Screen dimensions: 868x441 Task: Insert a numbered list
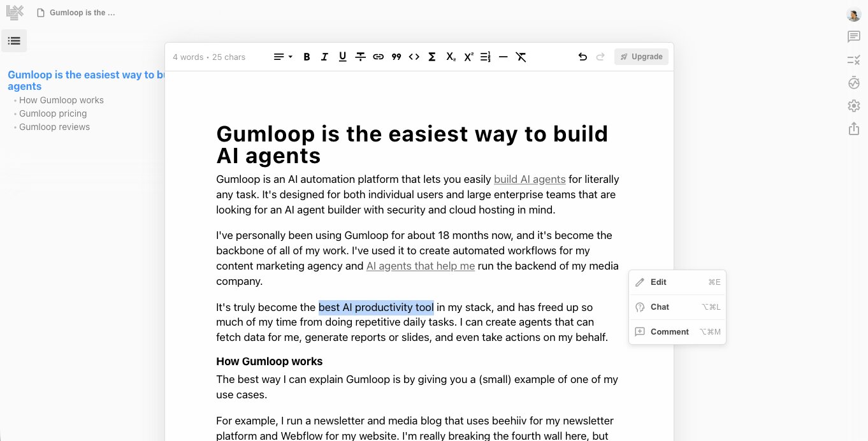[485, 57]
